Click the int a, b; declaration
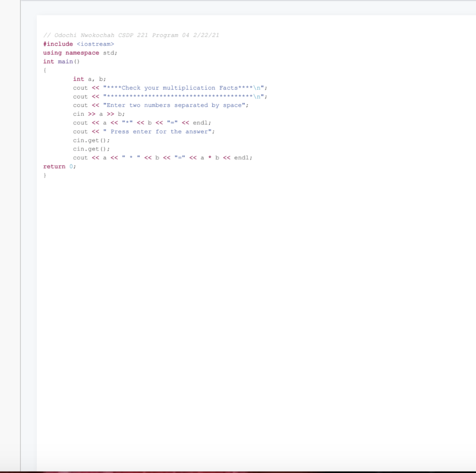The image size is (476, 473). point(90,79)
